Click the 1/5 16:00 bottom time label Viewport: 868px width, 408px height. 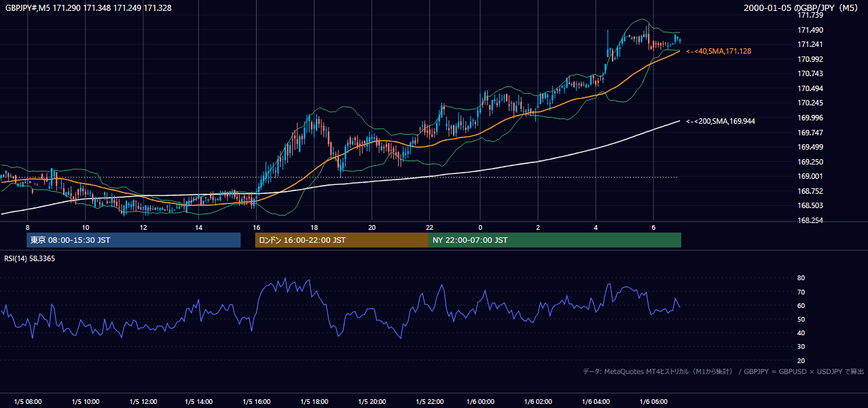click(256, 402)
